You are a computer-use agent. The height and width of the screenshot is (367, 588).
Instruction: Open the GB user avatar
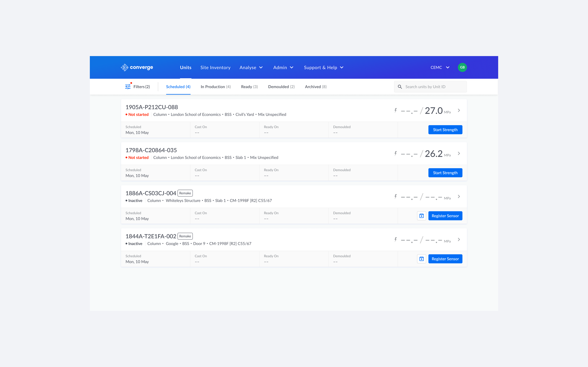coord(462,67)
